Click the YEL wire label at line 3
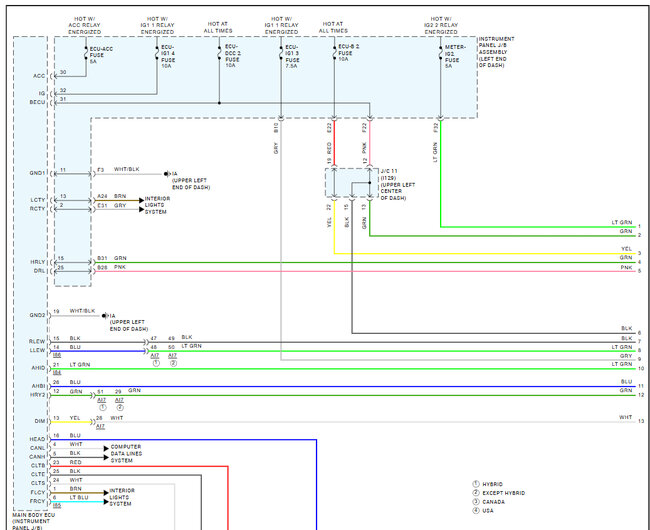 (x=626, y=249)
